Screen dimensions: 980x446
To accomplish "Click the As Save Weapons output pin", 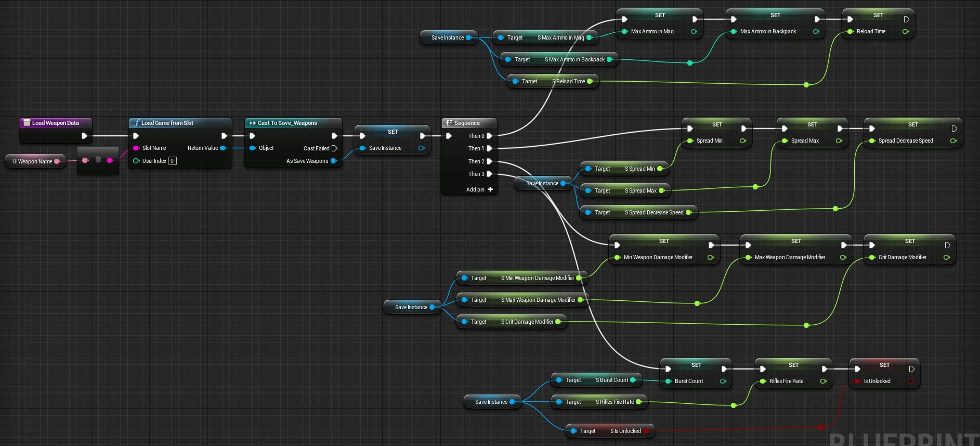I will (x=334, y=161).
